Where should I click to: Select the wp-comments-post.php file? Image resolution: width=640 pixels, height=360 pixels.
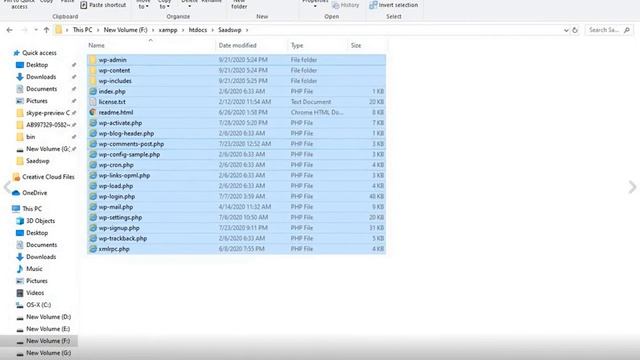[236, 144]
